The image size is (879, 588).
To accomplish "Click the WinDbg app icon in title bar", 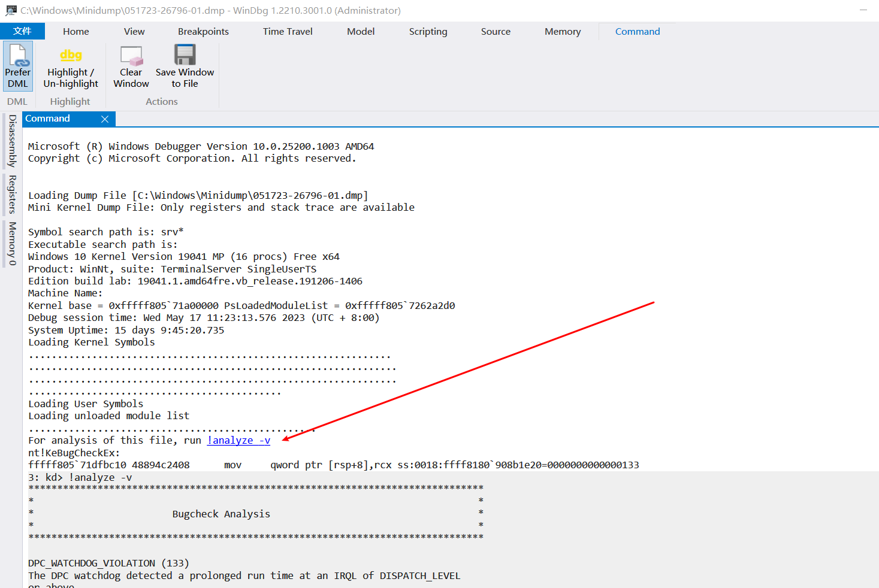I will point(11,10).
